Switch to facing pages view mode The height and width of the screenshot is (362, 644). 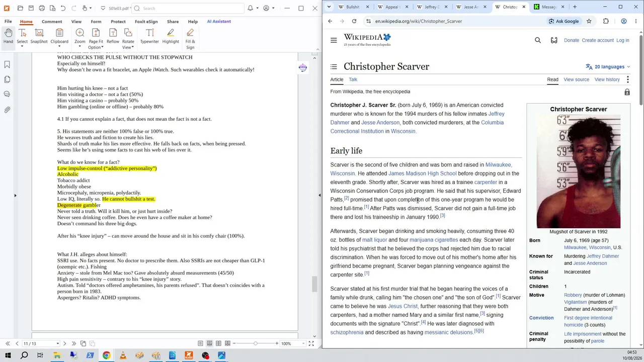218,343
